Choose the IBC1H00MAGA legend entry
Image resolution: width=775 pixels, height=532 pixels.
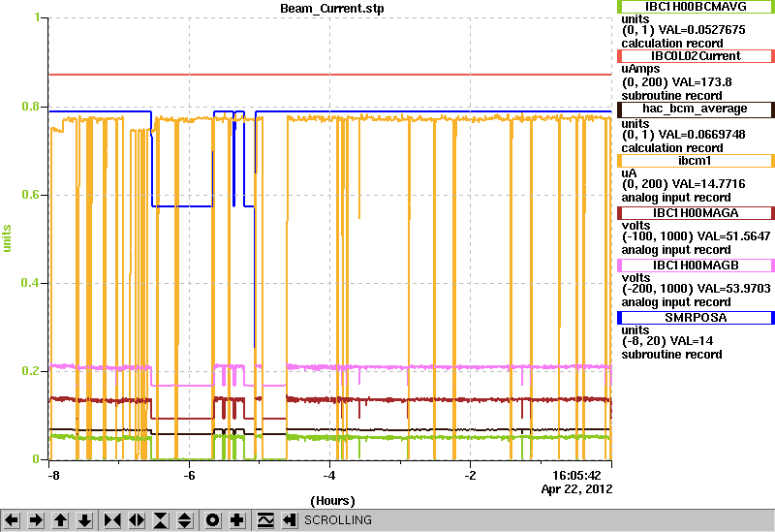(x=696, y=213)
